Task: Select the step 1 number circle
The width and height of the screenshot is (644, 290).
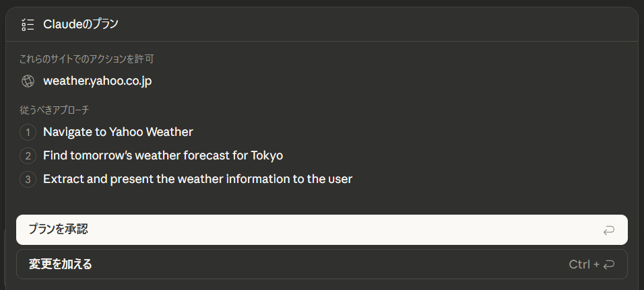Action: [x=28, y=133]
